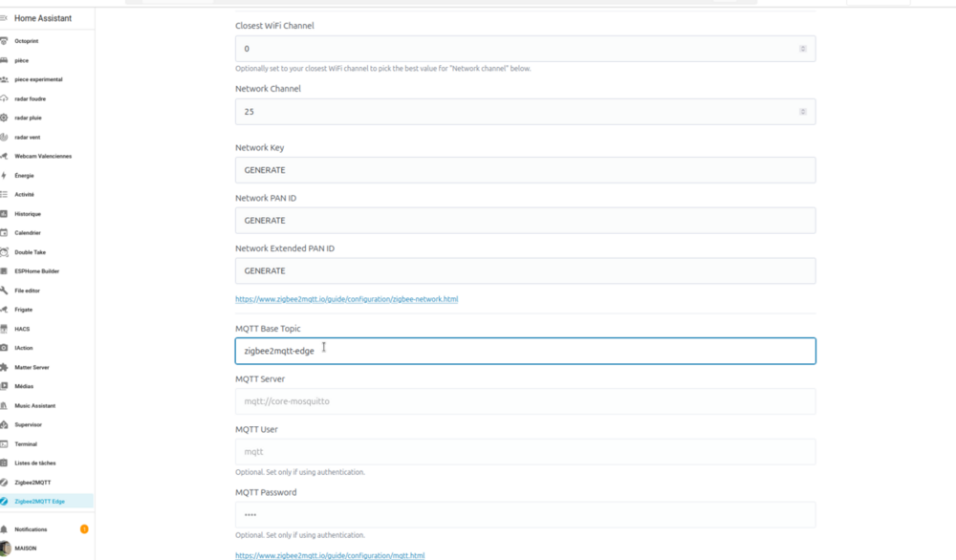Screen dimensions: 956x560
Task: Click the ESPHome Builder icon
Action: pyautogui.click(x=4, y=271)
